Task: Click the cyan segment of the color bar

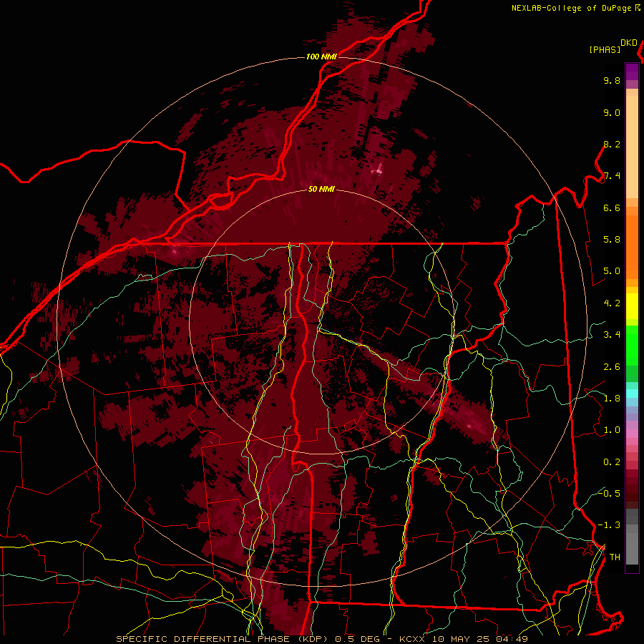Action: click(x=632, y=394)
